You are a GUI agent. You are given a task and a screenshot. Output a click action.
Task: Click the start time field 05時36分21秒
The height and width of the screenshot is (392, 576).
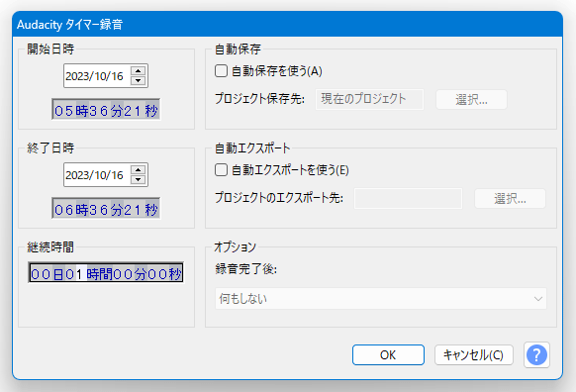(106, 110)
